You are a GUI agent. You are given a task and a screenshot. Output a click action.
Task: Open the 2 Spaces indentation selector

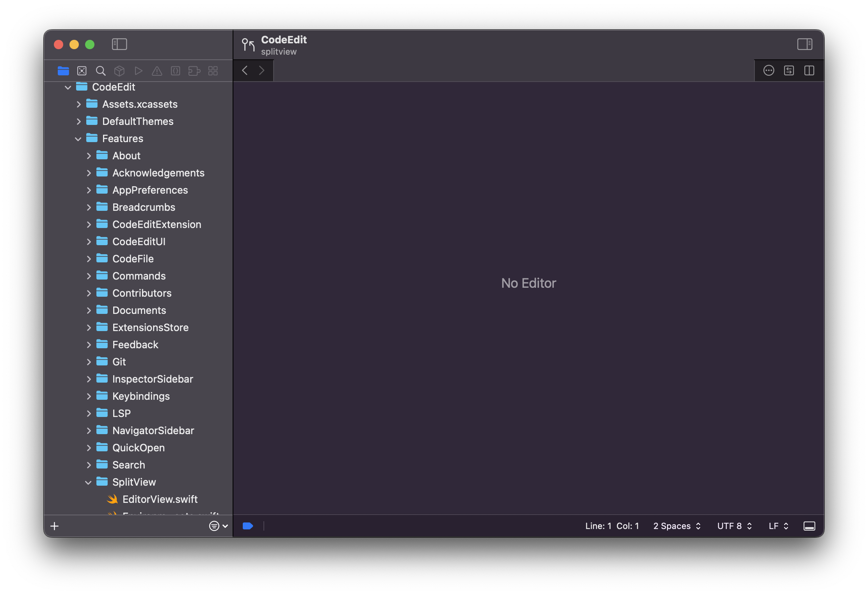[677, 526]
